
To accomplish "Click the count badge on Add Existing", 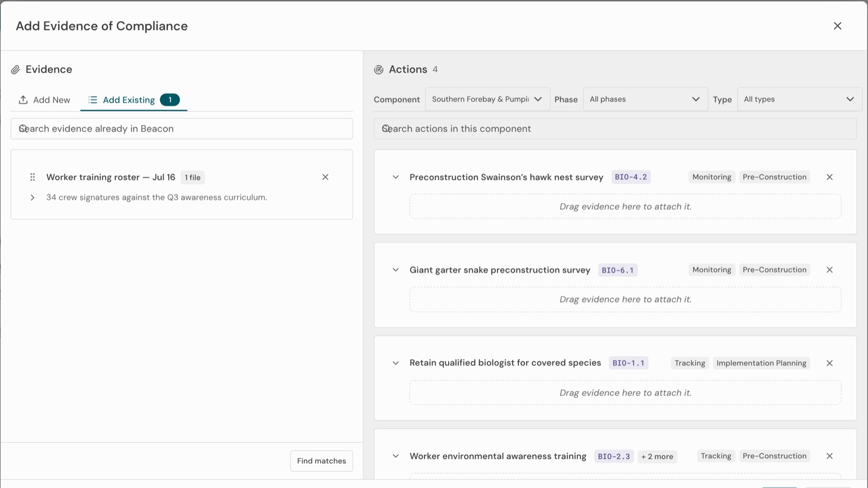I will pyautogui.click(x=170, y=100).
